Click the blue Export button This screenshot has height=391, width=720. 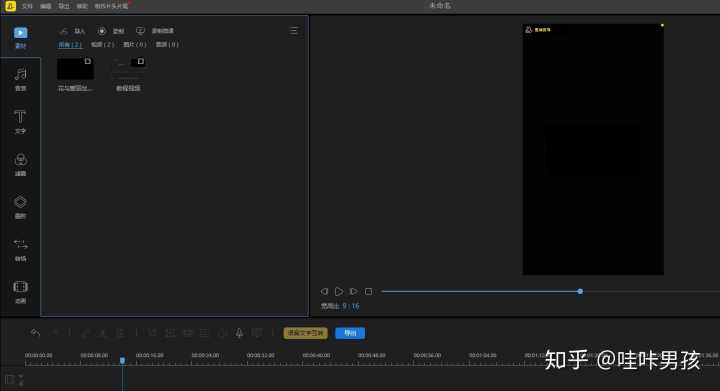[x=350, y=333]
